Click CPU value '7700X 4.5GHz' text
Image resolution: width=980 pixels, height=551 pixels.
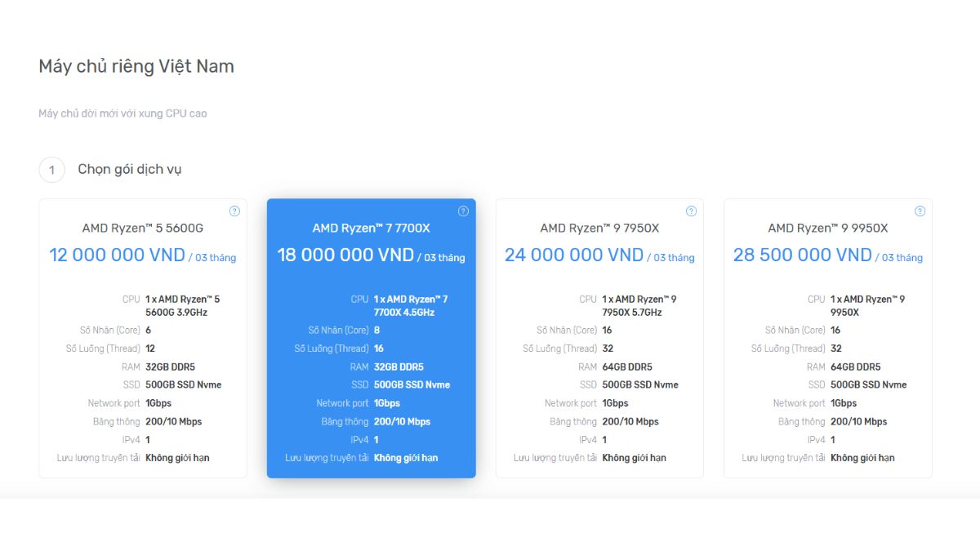tap(404, 313)
